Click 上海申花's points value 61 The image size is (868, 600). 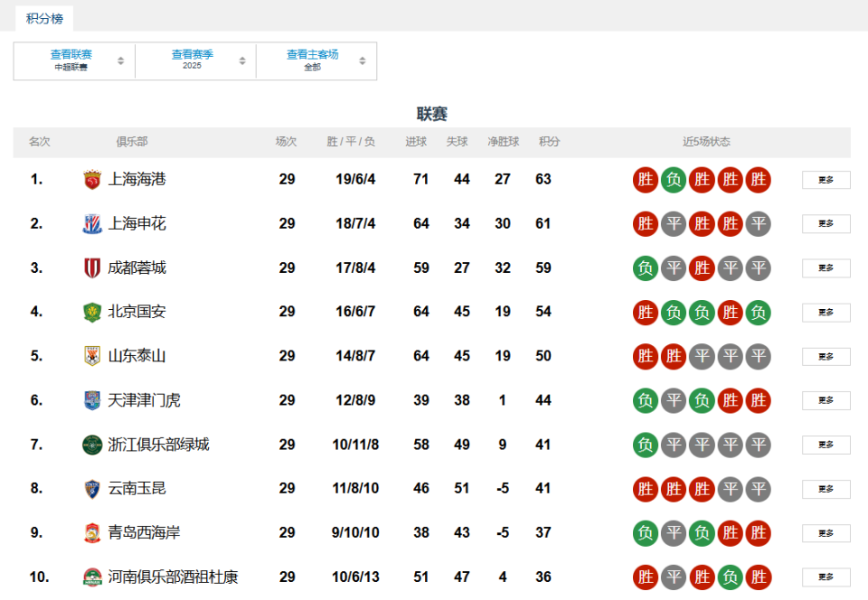coord(543,223)
